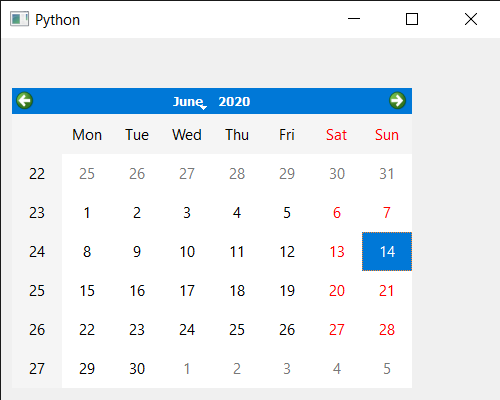
Task: Select June 4 in the Thursday column
Action: (237, 213)
